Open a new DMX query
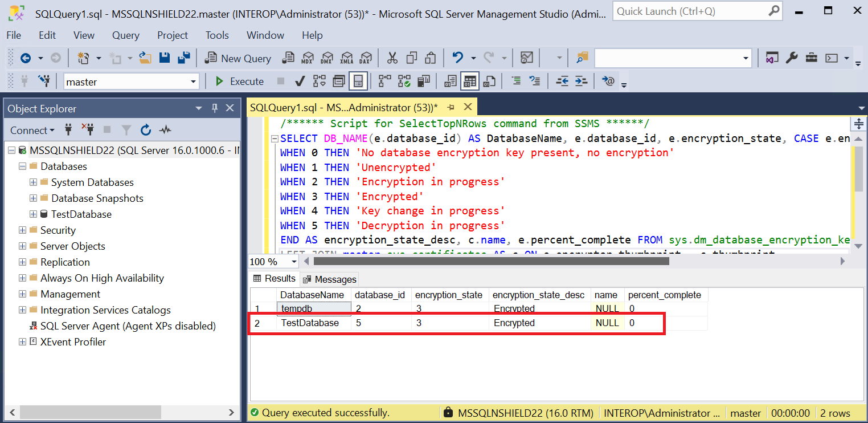Screen dimensions: 868x423 (326, 58)
